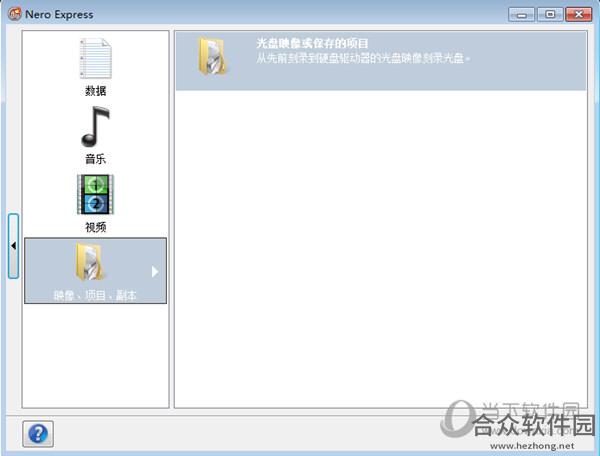Expand arrow beside 映像、项目、副本 entry
Screen dimensions: 600x456
(155, 272)
